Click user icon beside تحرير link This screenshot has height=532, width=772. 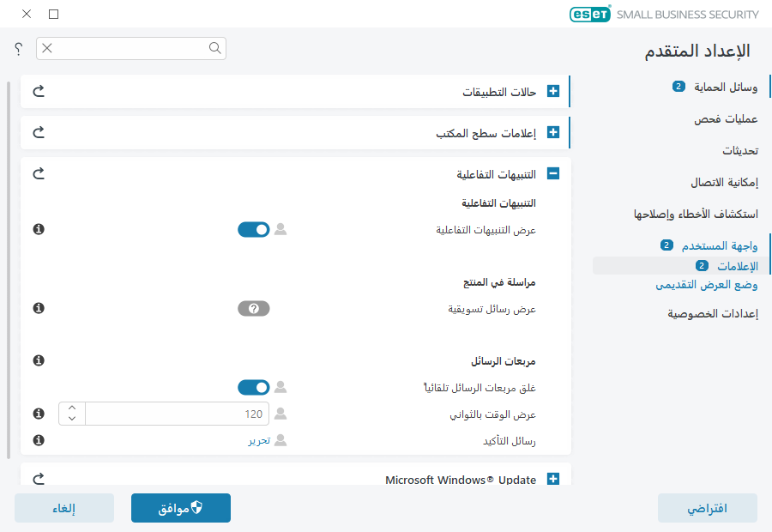[x=280, y=440]
